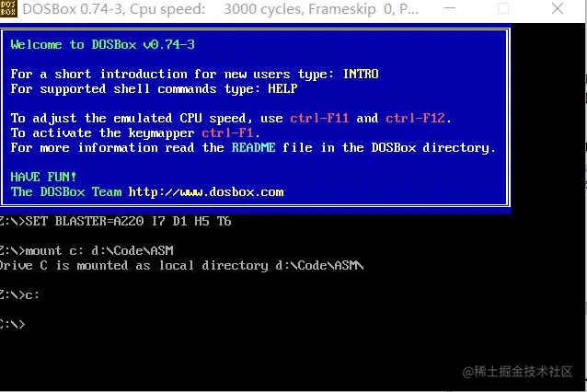Minimize the DOSBox window
The width and height of the screenshot is (587, 392).
[x=450, y=8]
